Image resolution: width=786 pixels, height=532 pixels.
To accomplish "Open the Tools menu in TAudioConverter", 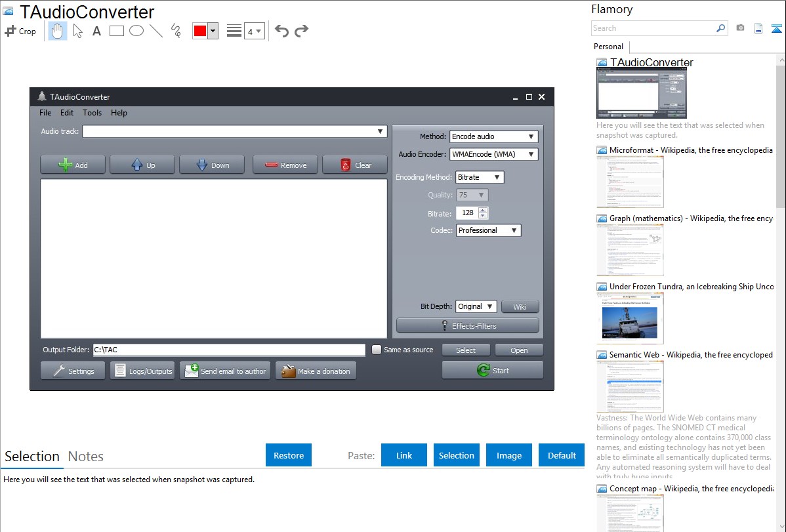I will pyautogui.click(x=93, y=113).
